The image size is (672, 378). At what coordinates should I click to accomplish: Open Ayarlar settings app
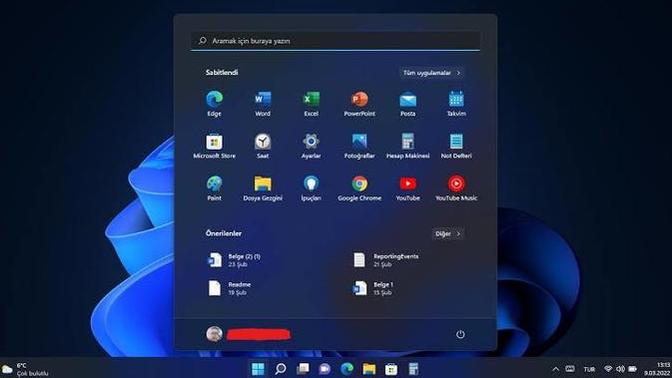(311, 146)
